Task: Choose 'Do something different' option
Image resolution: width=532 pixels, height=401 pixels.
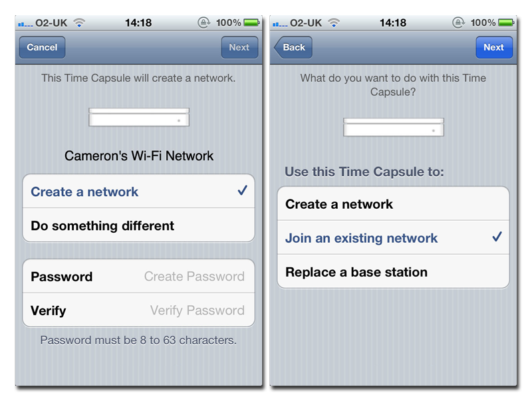Action: click(138, 225)
